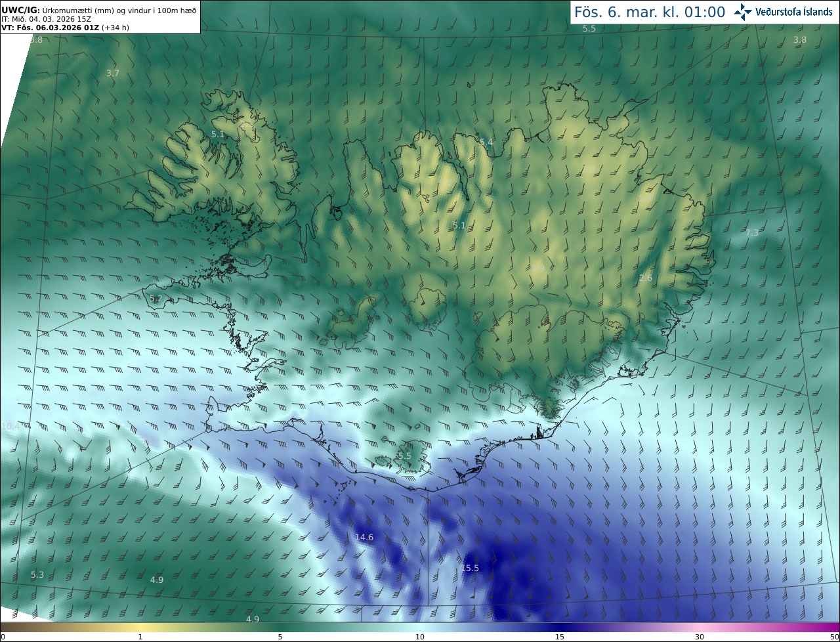Screen dimensions: 840x642
Task: Click the 5.5 value on the south coast glacier
Action: click(x=405, y=456)
